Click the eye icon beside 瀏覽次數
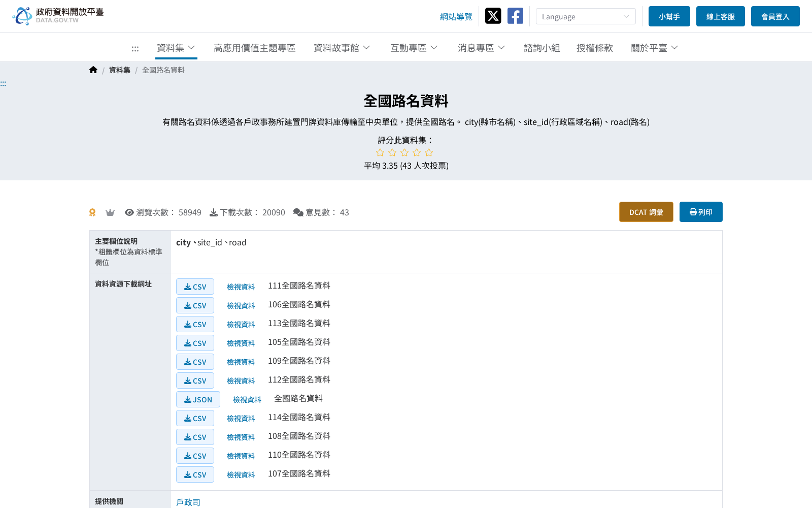Image resolution: width=812 pixels, height=508 pixels. pyautogui.click(x=129, y=212)
